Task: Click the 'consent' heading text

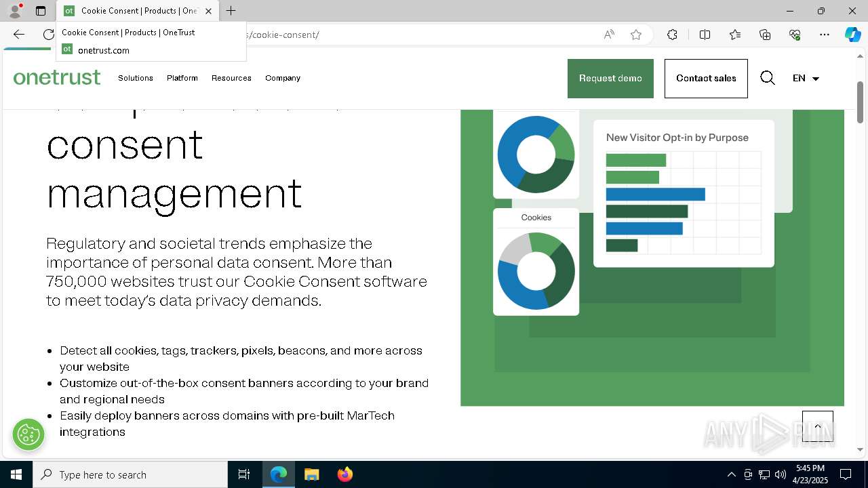Action: [x=125, y=144]
